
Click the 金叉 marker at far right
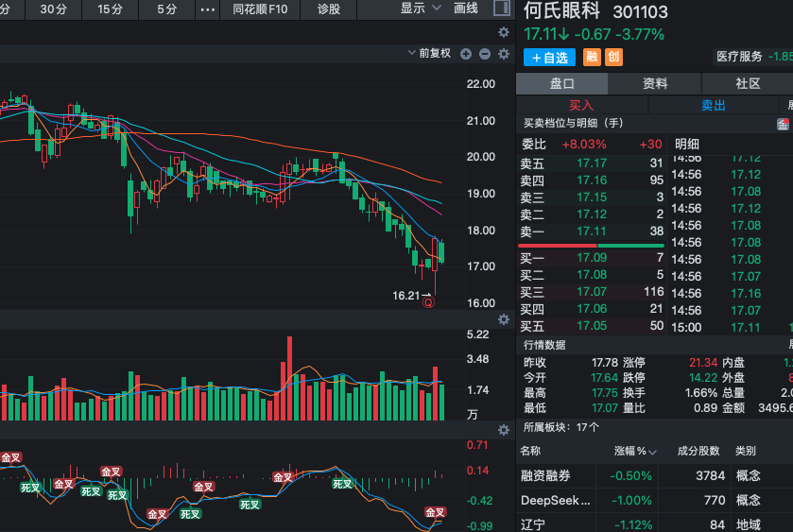[x=435, y=512]
